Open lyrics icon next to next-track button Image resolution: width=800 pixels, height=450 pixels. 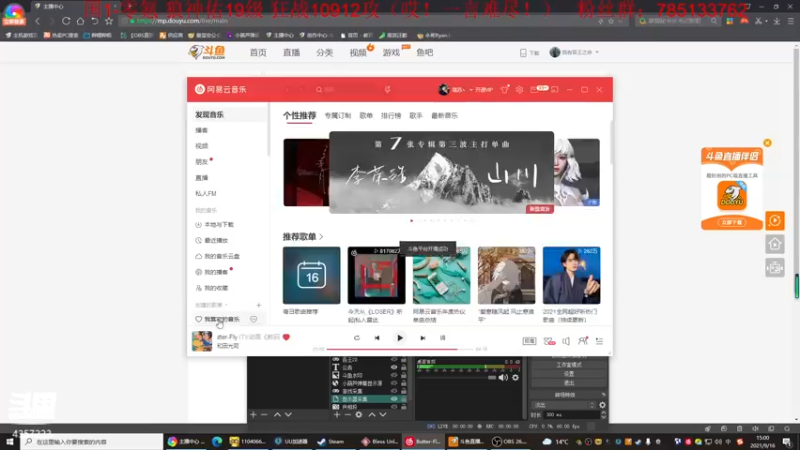(x=442, y=338)
